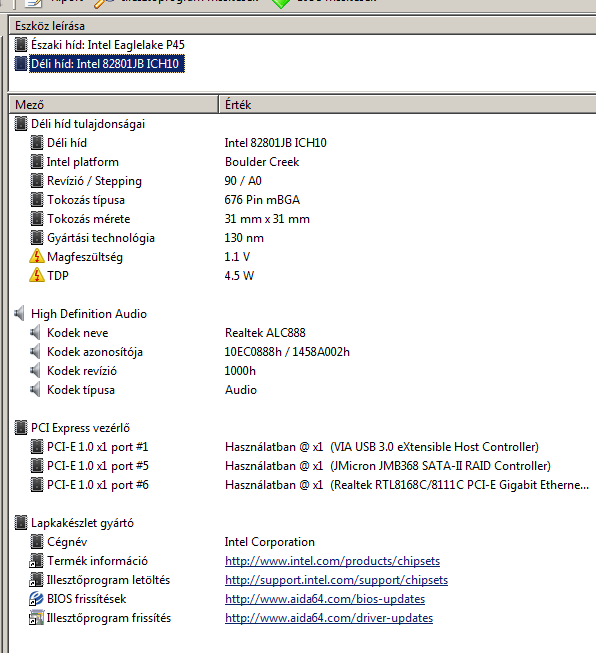Click the speaker icon beside Kodek neve
Image resolution: width=596 pixels, height=653 pixels.
point(36,333)
